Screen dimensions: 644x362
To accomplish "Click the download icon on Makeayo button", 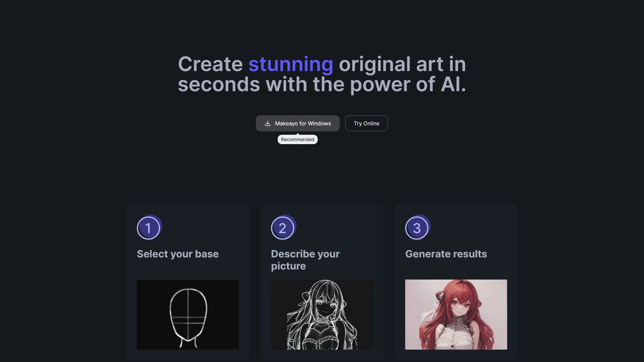I will (268, 123).
